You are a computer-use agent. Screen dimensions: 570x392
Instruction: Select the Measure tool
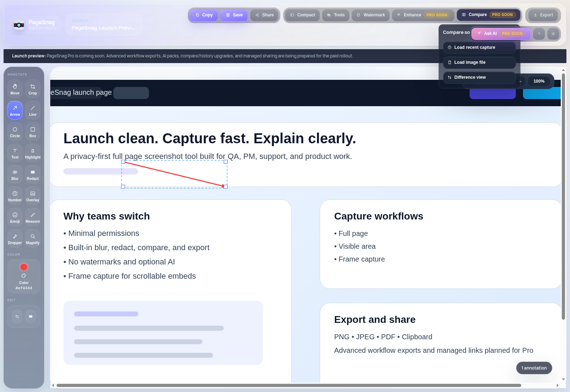click(33, 217)
